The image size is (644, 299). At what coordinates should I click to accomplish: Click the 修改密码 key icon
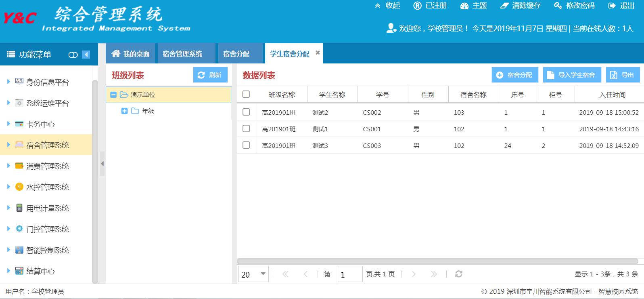pos(558,6)
